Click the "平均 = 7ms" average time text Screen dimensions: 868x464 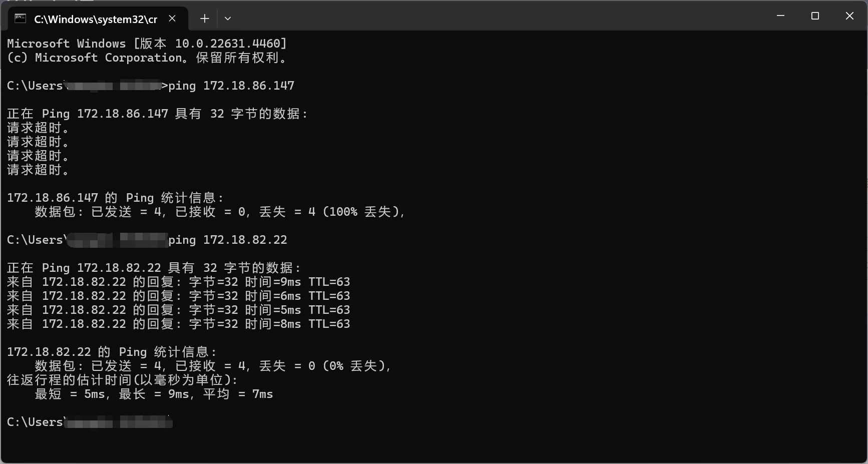[238, 394]
